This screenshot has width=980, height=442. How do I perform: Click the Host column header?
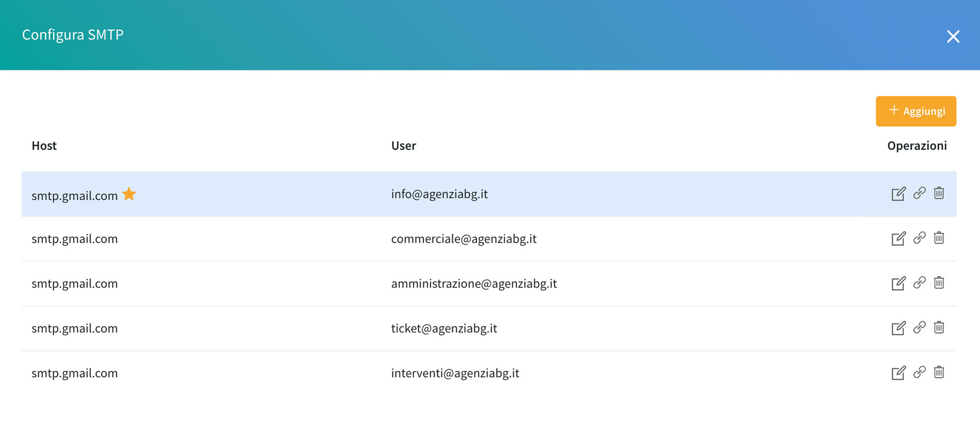pyautogui.click(x=44, y=146)
